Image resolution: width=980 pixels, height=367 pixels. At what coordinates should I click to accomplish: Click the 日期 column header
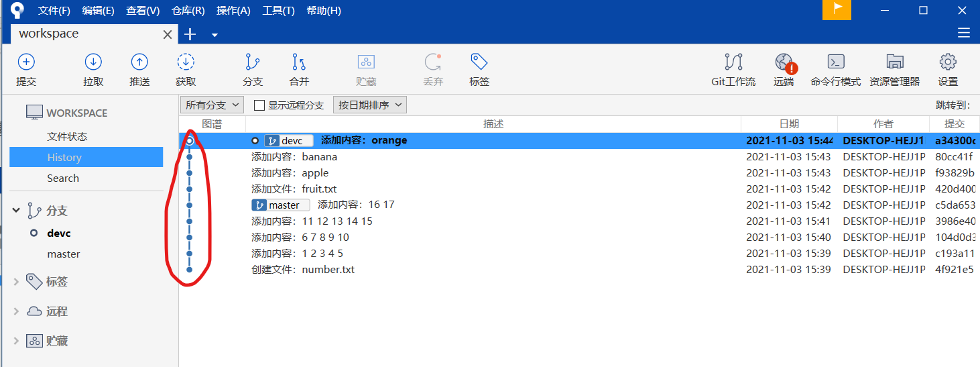pos(789,124)
